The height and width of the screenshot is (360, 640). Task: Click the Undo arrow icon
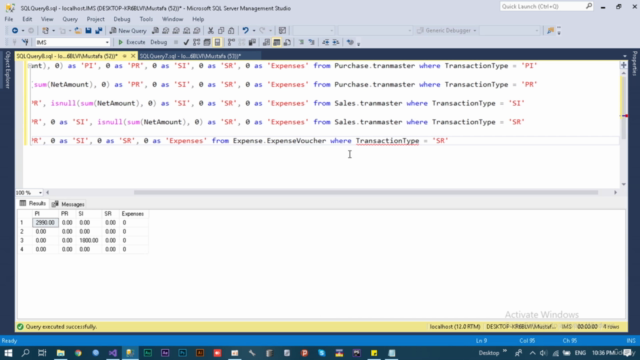click(x=245, y=31)
